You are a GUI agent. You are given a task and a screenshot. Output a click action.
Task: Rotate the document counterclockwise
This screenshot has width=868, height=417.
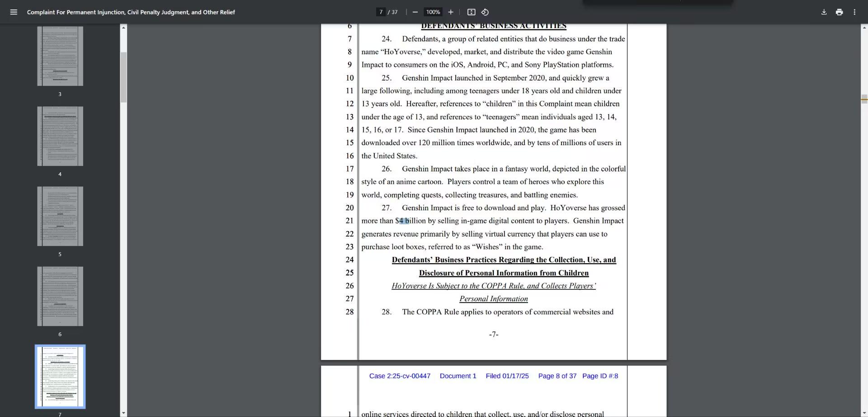485,12
